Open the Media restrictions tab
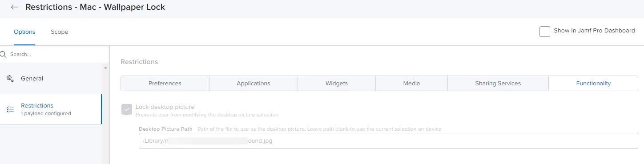Image resolution: width=644 pixels, height=164 pixels. point(411,83)
